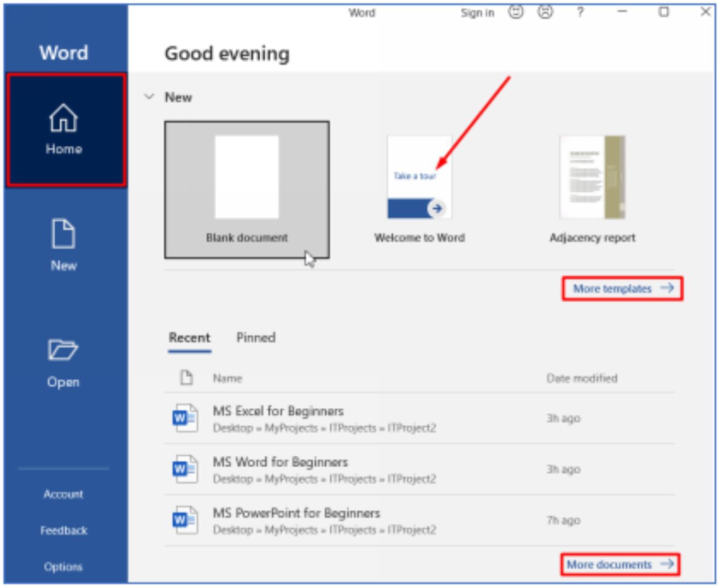Select the Adjacency report template
The height and width of the screenshot is (588, 718).
click(x=593, y=190)
